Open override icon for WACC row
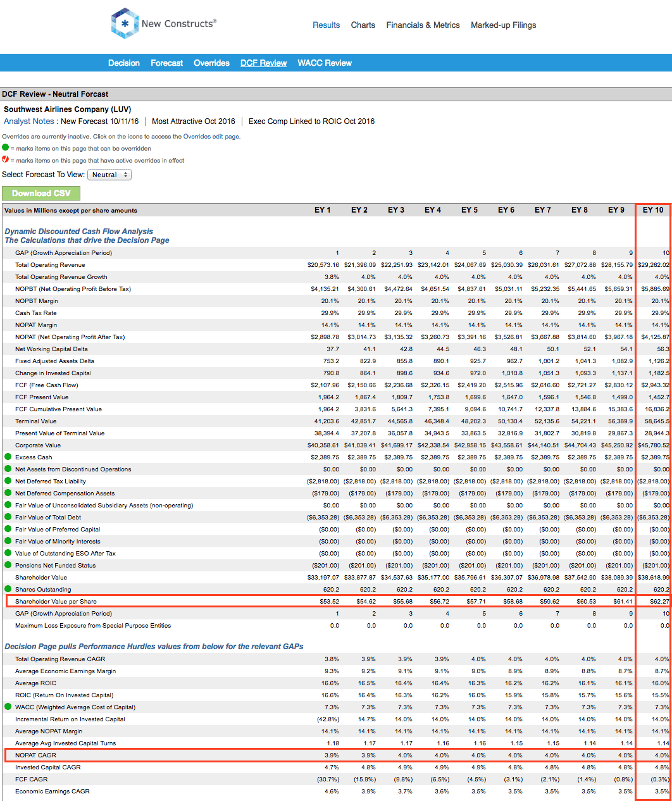The image size is (672, 801). pos(8,707)
